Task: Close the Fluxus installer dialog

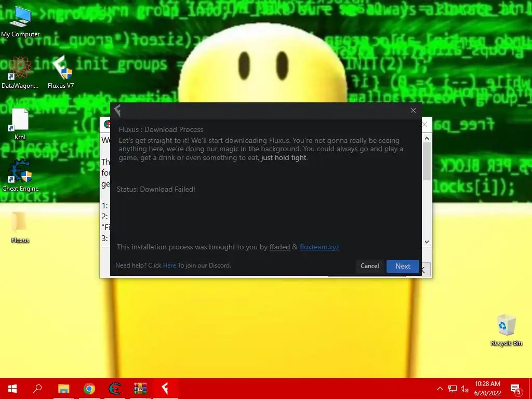Action: 413,111
